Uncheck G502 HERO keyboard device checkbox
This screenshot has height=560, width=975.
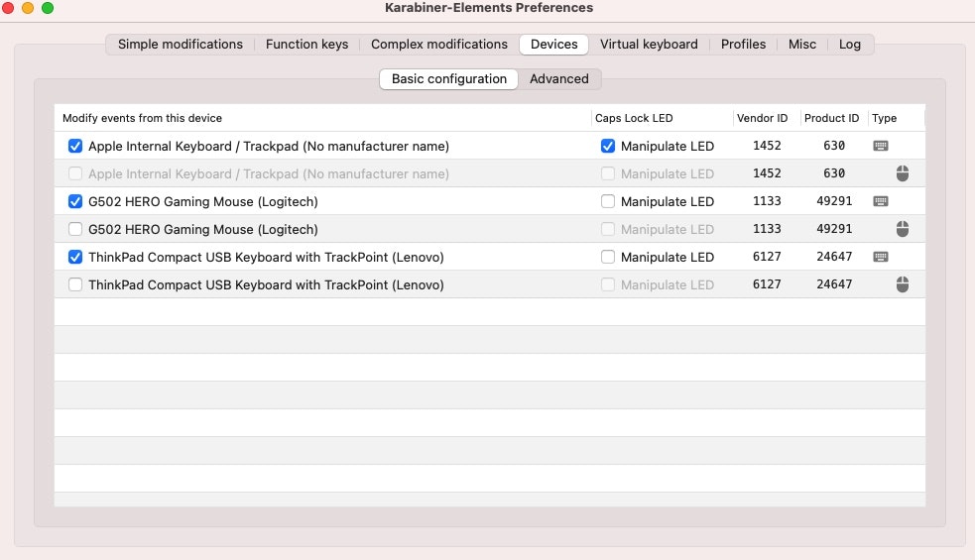pos(75,201)
